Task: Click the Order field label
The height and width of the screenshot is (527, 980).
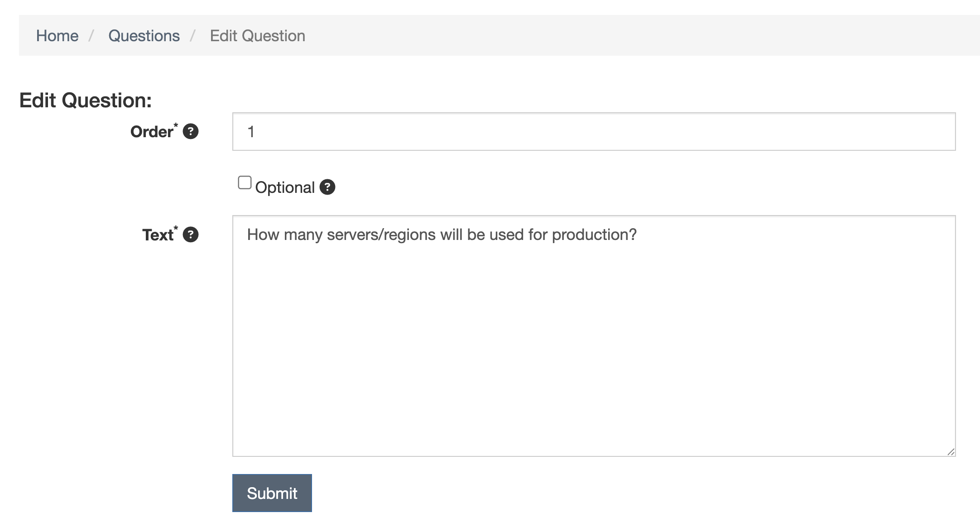Action: pyautogui.click(x=151, y=132)
